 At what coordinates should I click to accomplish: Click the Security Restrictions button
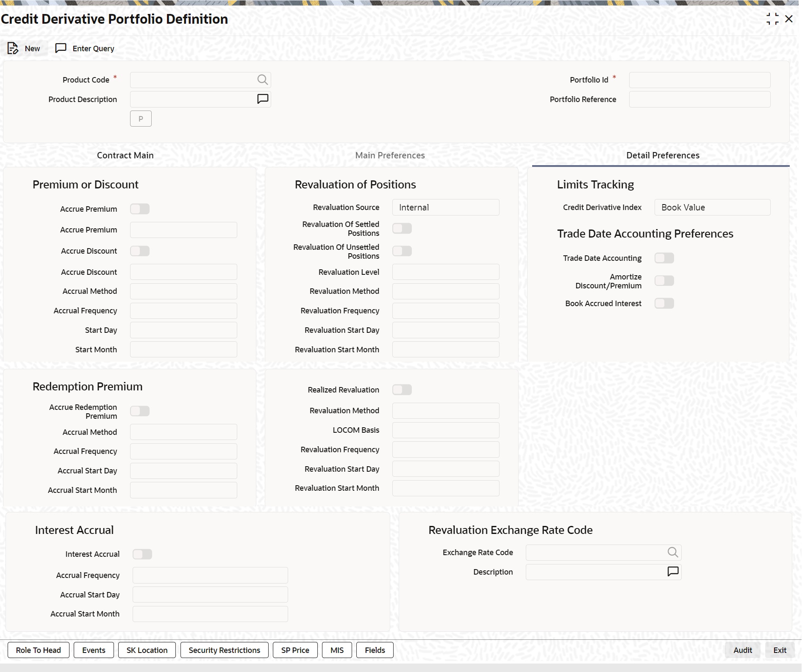click(224, 650)
